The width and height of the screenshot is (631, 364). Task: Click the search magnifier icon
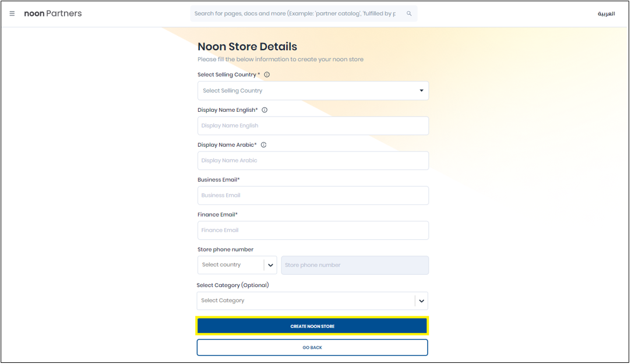409,13
